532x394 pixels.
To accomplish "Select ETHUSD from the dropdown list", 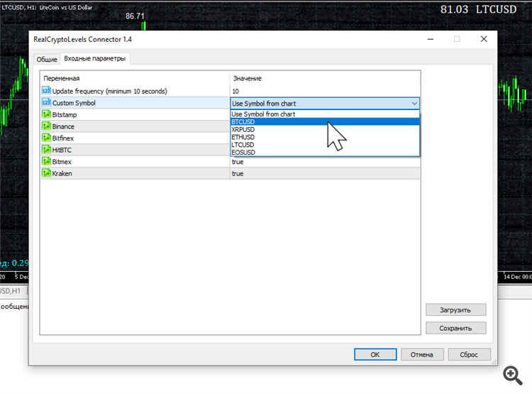I will pyautogui.click(x=325, y=137).
